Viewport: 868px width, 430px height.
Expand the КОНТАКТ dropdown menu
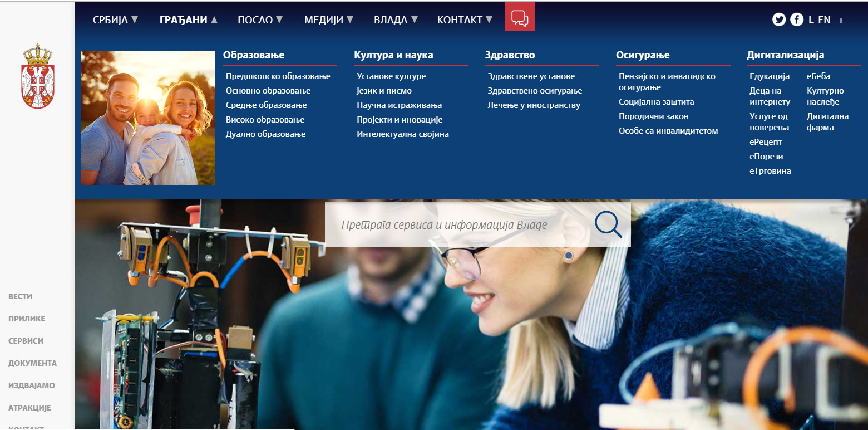click(465, 20)
